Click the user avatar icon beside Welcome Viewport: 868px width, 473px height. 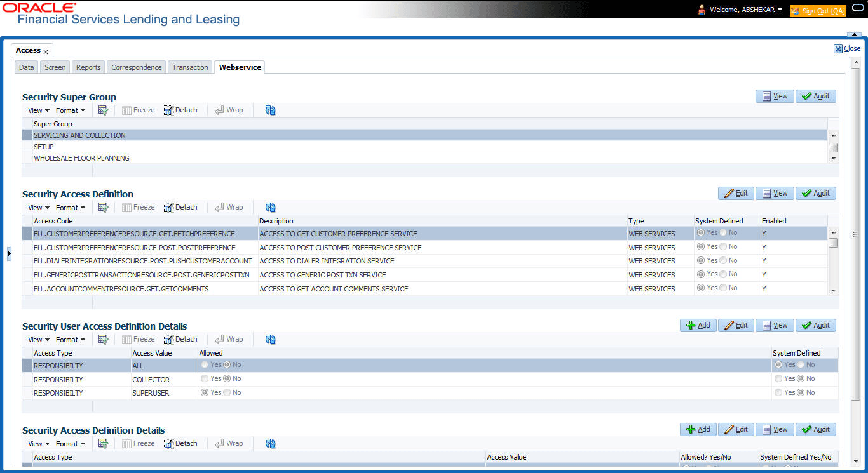[702, 10]
